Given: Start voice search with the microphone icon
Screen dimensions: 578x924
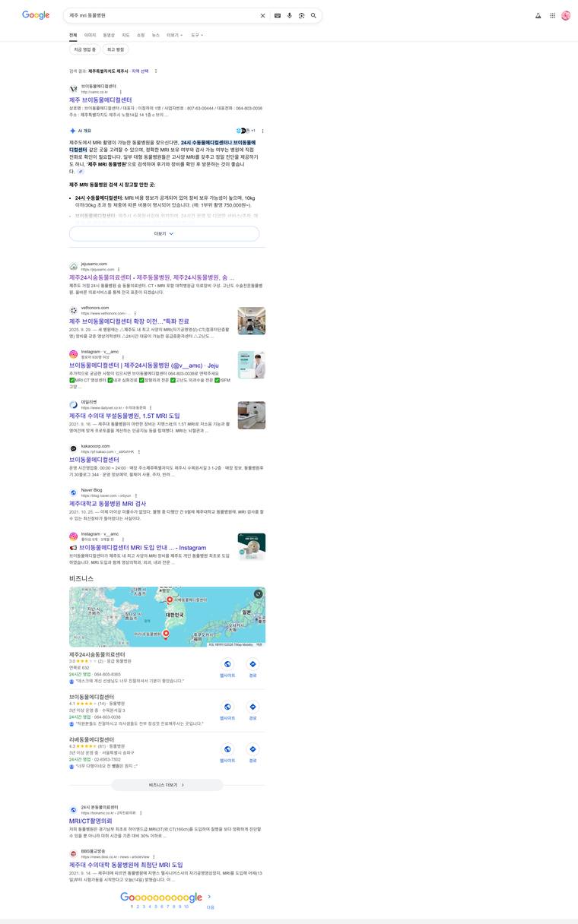Looking at the screenshot, I should tap(290, 15).
